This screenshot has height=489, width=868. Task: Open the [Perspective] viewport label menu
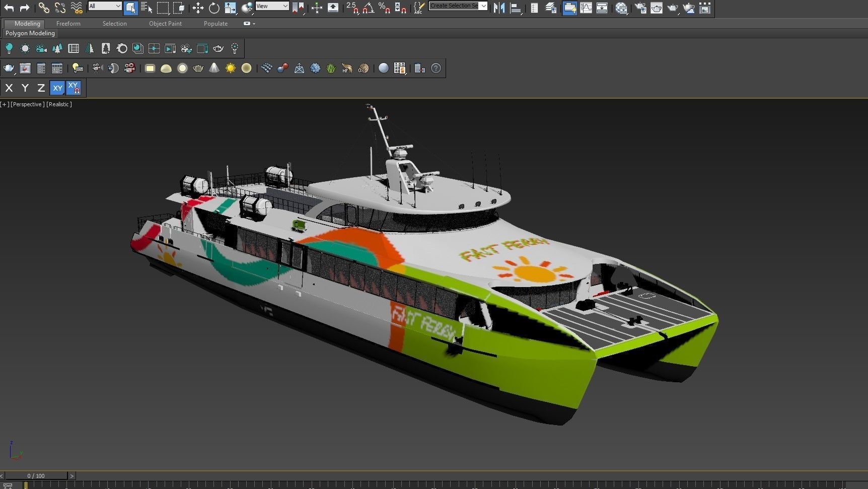(x=28, y=104)
